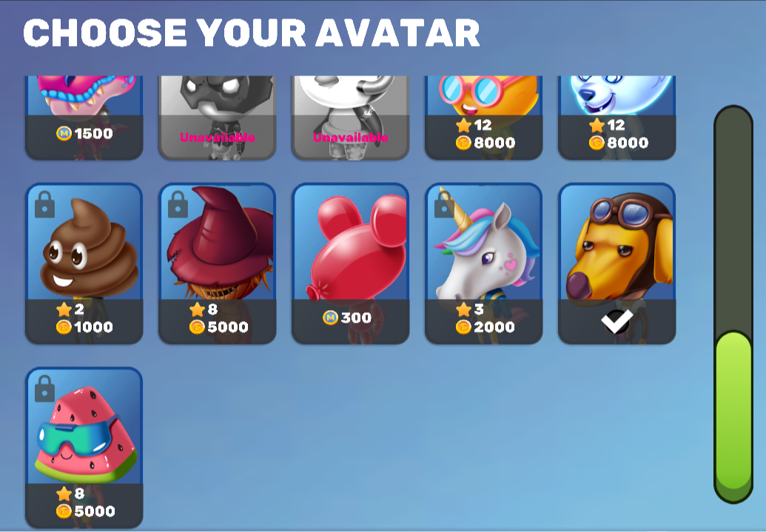Click the second Unavailable panda avatar

point(350,118)
